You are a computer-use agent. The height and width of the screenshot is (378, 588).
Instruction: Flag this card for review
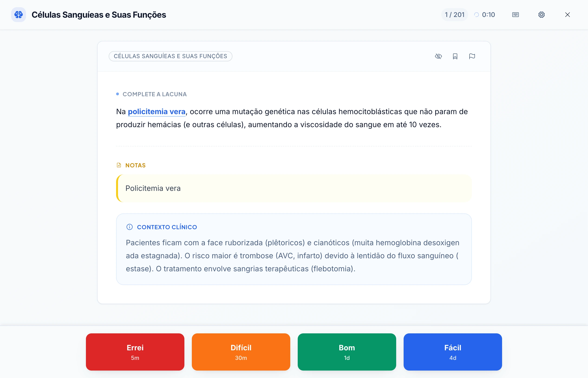coord(472,56)
